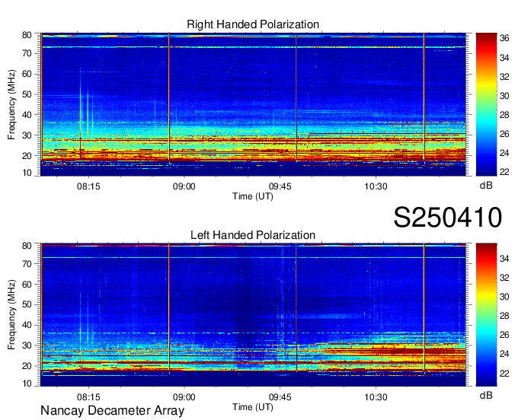Click the 10 MHz tick of Left Handed plot
This screenshot has width=518, height=420.
point(27,383)
